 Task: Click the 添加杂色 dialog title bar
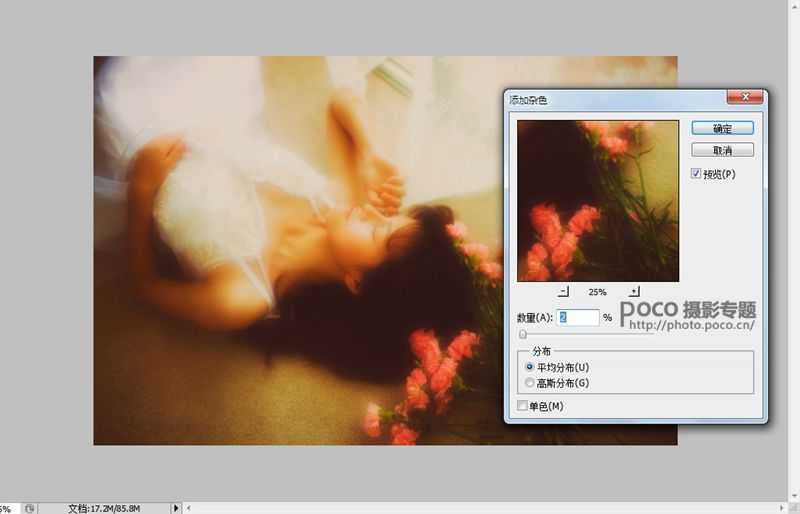point(600,99)
